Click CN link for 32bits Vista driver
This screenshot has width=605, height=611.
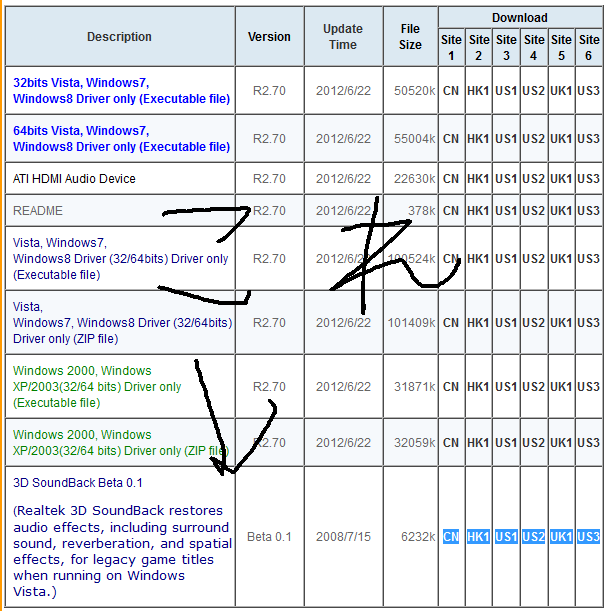451,90
